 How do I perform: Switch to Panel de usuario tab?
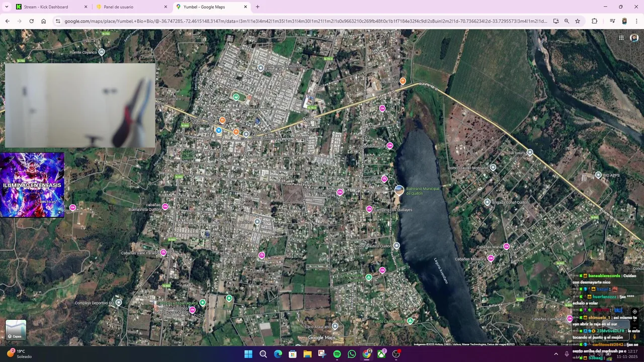pos(132,7)
